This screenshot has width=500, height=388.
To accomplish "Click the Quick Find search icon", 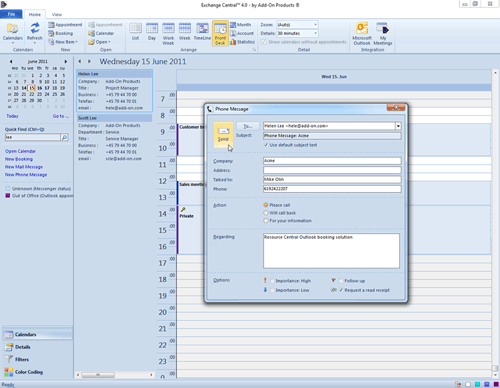I will pos(65,137).
